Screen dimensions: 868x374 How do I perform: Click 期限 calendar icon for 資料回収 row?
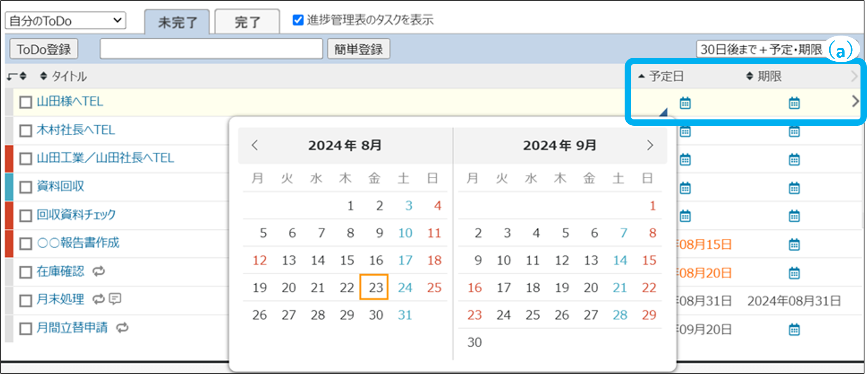pyautogui.click(x=794, y=188)
